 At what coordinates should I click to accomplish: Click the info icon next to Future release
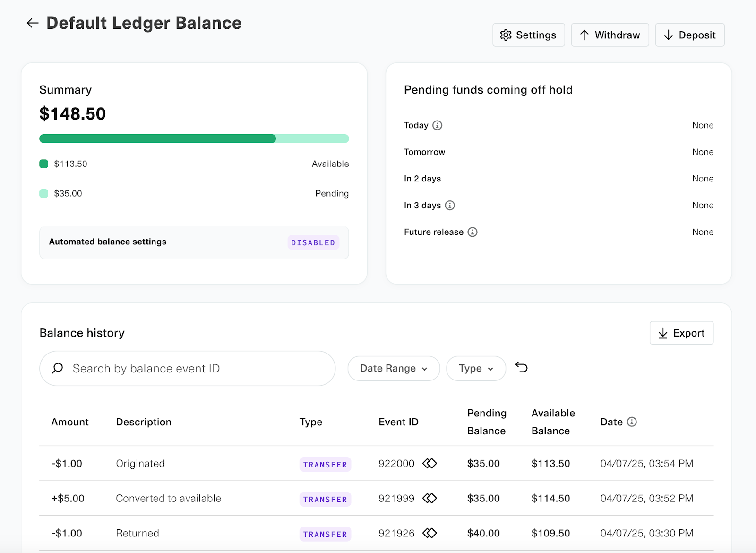(472, 232)
